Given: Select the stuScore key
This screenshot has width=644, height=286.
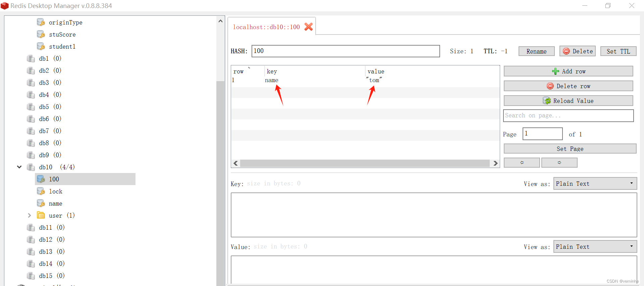Looking at the screenshot, I should point(62,34).
